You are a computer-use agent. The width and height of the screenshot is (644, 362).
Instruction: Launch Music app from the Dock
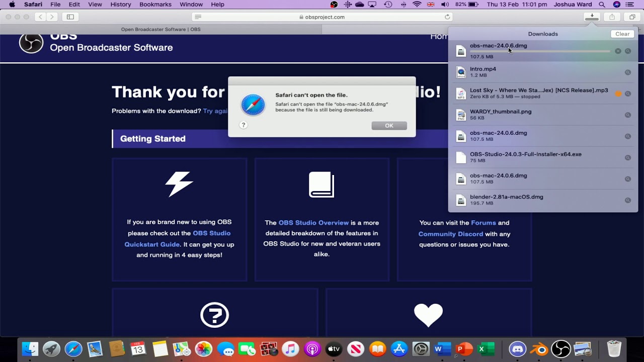pos(290,348)
